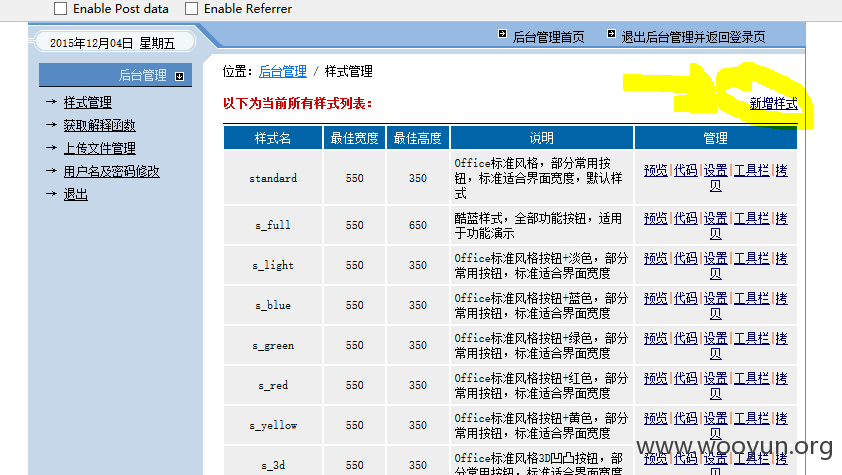
Task: Click the date 2015年12月04日 星期五
Action: (x=112, y=43)
